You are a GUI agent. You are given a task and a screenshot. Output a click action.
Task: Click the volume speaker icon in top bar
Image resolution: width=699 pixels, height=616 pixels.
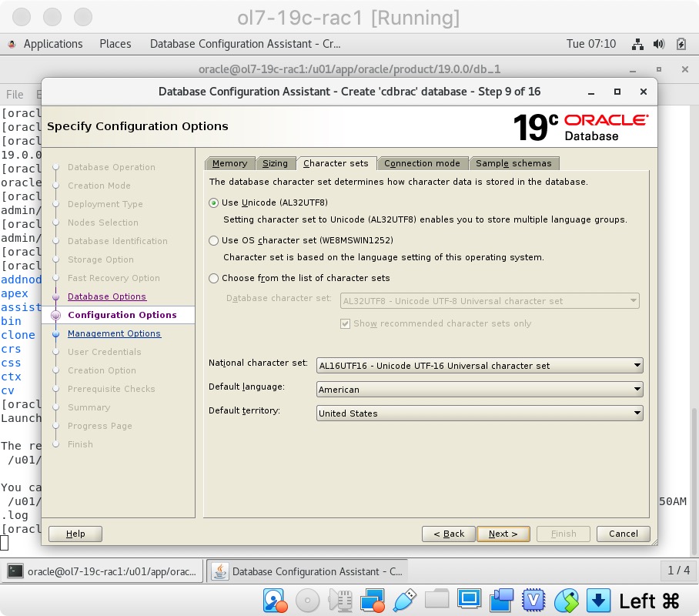tap(659, 44)
